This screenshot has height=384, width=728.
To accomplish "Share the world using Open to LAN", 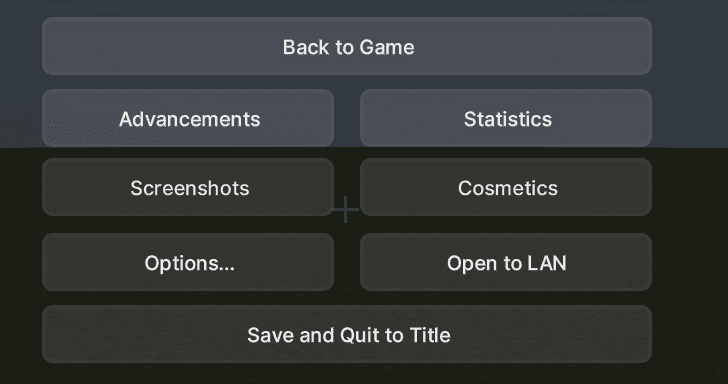I will click(x=506, y=262).
